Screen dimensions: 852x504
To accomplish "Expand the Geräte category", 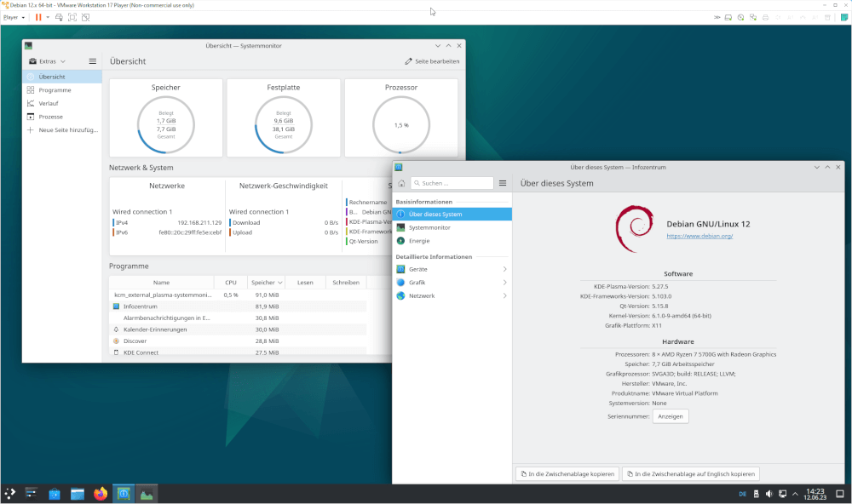I will 452,269.
